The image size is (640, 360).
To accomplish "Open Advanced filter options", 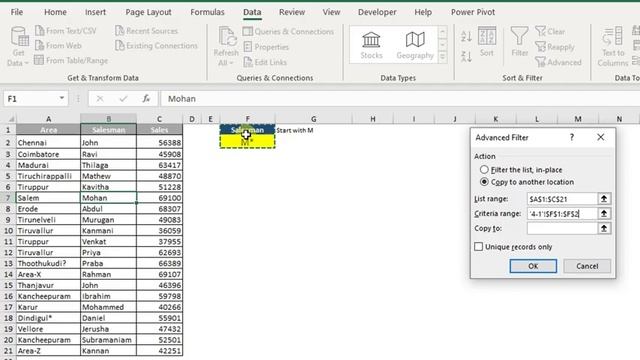I will (558, 62).
